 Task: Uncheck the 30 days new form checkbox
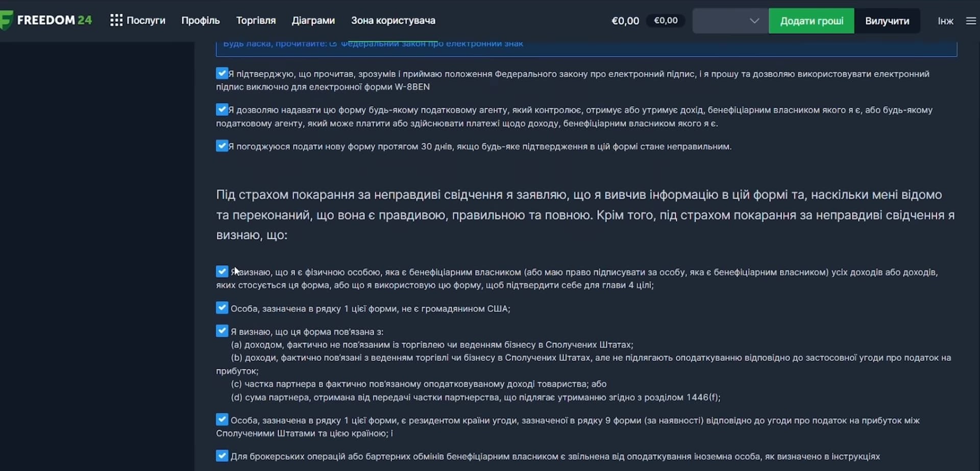coord(222,146)
